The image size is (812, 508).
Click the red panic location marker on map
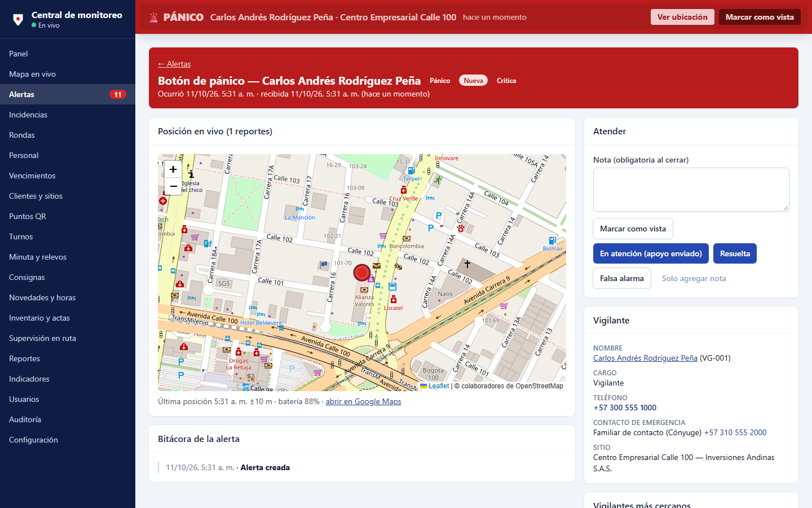pyautogui.click(x=361, y=273)
